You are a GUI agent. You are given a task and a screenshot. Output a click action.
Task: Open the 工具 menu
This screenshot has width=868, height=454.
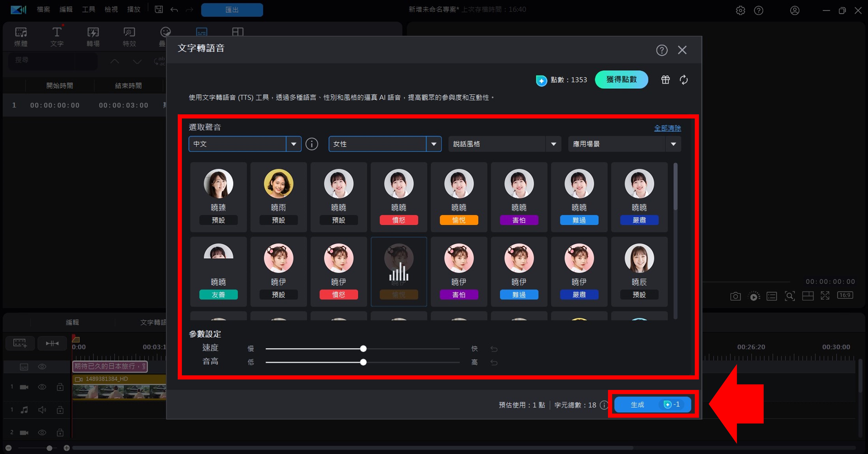click(89, 9)
